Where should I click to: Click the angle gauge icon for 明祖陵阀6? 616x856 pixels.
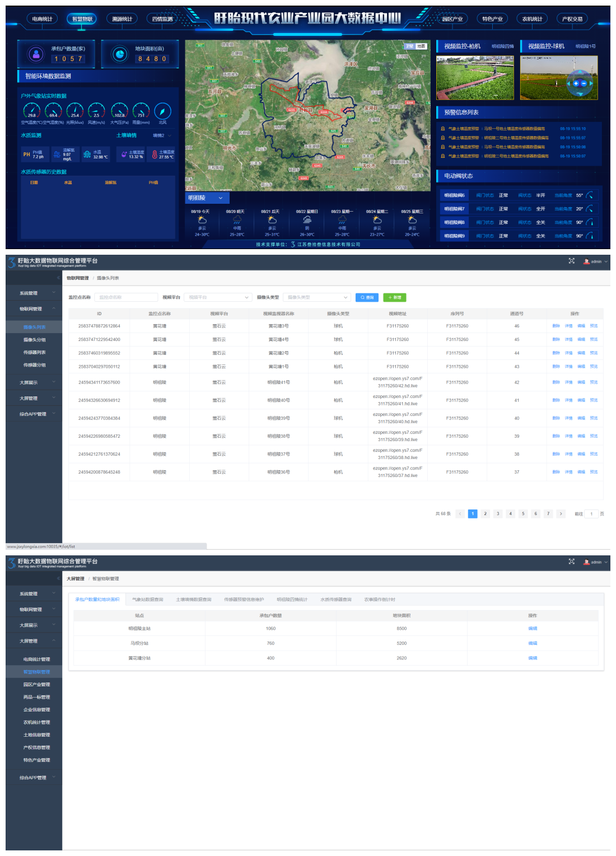589,195
